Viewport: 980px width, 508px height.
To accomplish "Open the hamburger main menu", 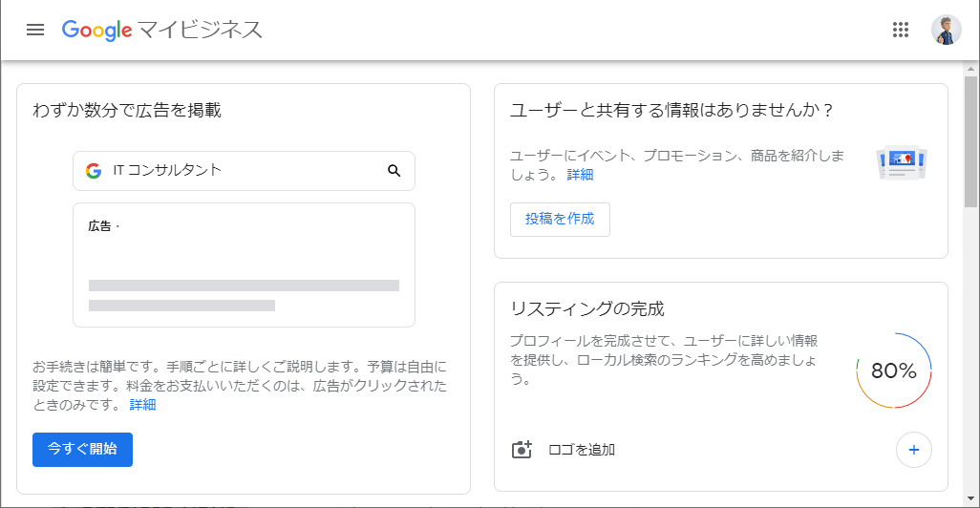I will pyautogui.click(x=35, y=30).
